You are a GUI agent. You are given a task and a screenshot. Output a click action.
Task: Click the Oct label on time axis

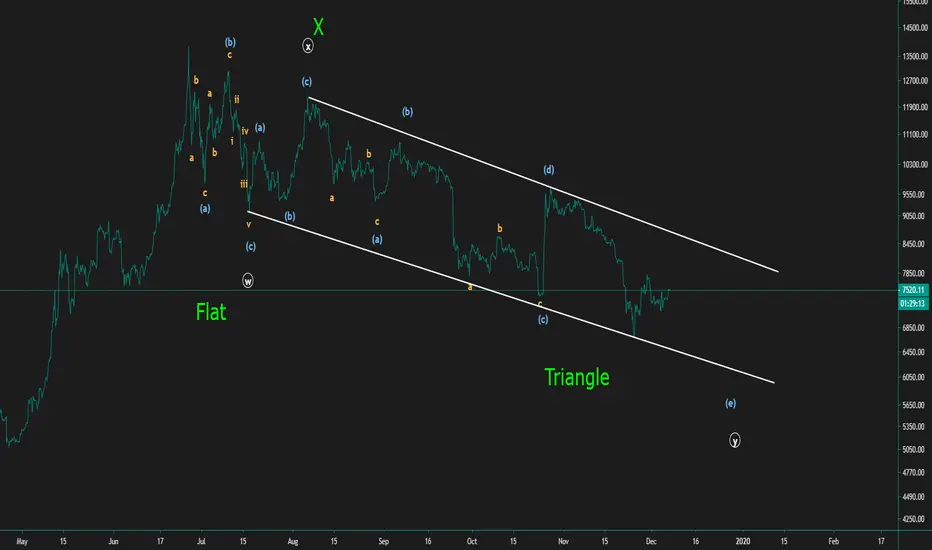[472, 541]
